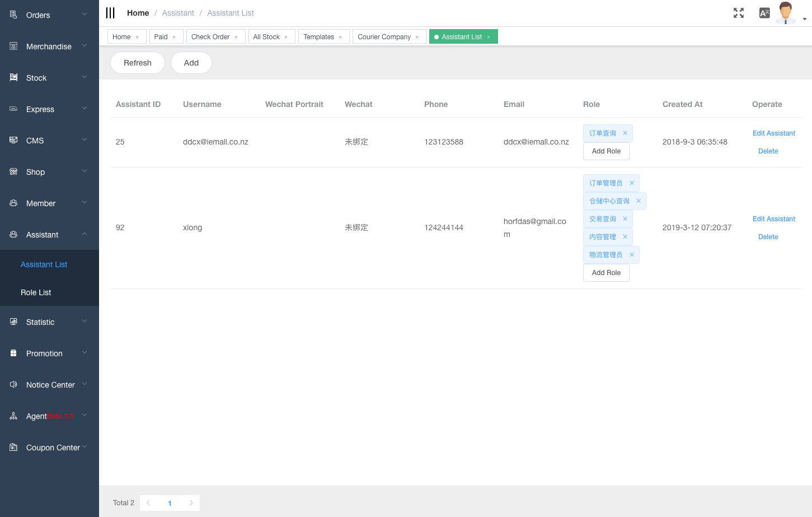
Task: Select the CMS icon in navigation
Action: point(12,140)
